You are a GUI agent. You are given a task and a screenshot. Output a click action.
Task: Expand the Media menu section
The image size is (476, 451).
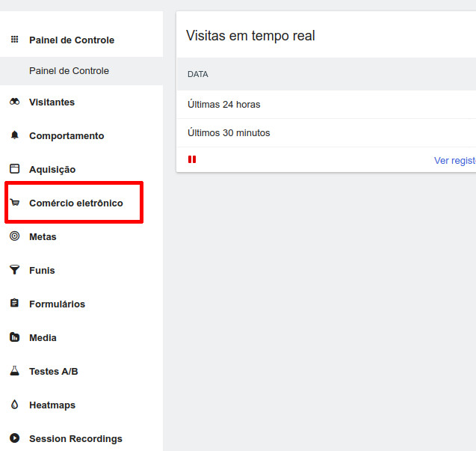tap(43, 338)
